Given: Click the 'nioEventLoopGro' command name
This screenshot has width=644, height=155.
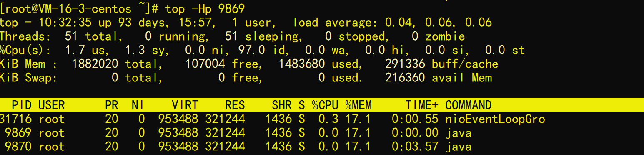Looking at the screenshot, I should tap(495, 119).
